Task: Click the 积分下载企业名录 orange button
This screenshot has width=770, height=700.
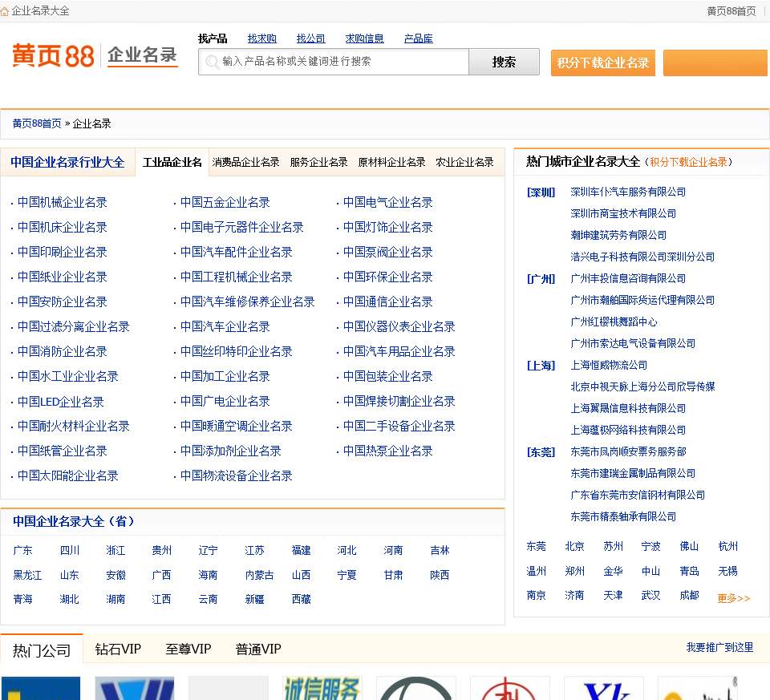Action: (602, 62)
